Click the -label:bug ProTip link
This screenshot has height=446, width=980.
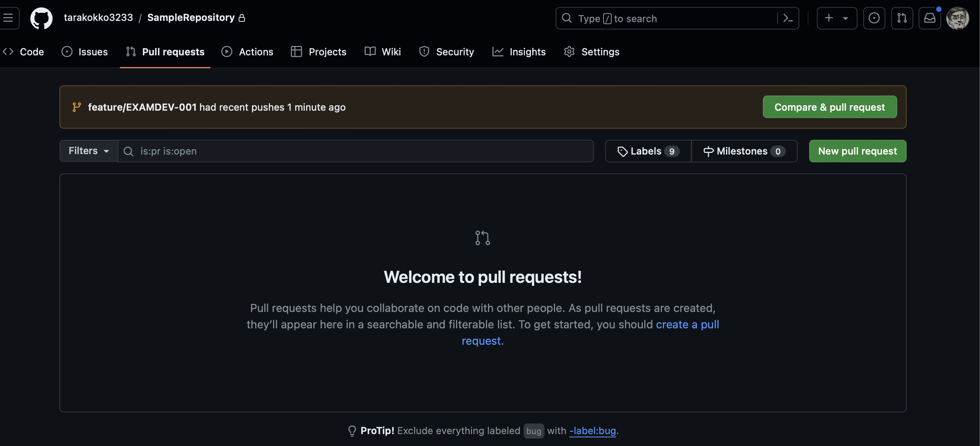tap(592, 431)
